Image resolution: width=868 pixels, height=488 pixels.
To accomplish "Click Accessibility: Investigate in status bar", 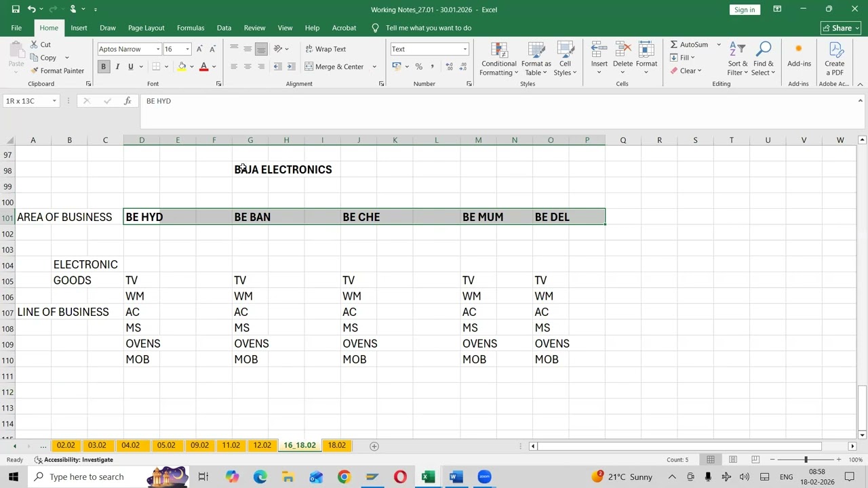I will pyautogui.click(x=74, y=460).
